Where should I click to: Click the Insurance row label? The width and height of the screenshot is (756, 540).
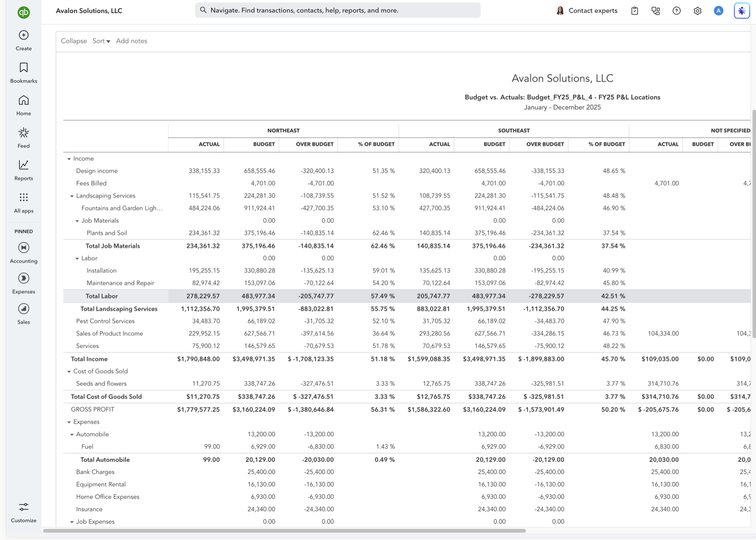pyautogui.click(x=89, y=510)
